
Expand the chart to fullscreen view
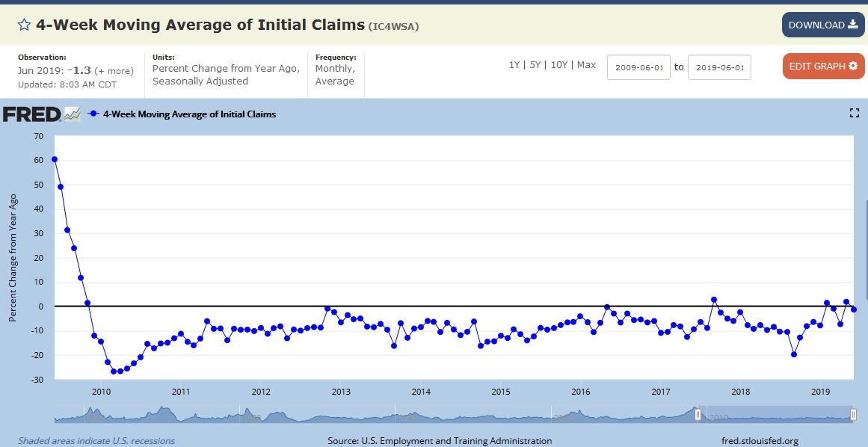coord(855,114)
